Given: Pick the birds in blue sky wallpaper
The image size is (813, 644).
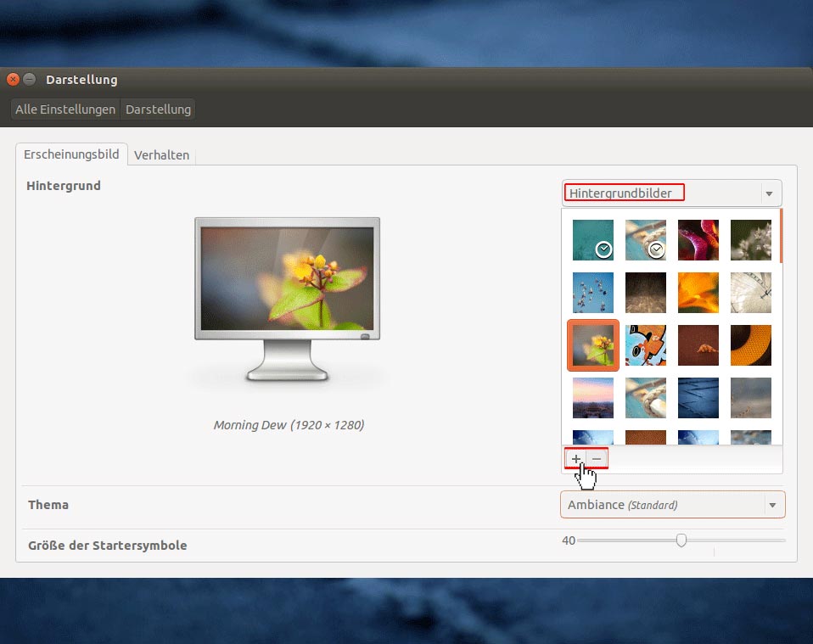Looking at the screenshot, I should (592, 293).
